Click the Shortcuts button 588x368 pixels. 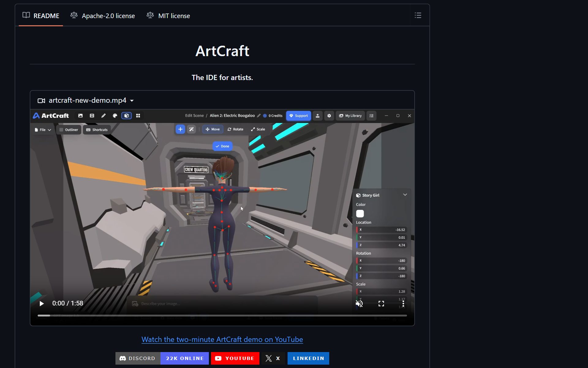click(x=97, y=130)
